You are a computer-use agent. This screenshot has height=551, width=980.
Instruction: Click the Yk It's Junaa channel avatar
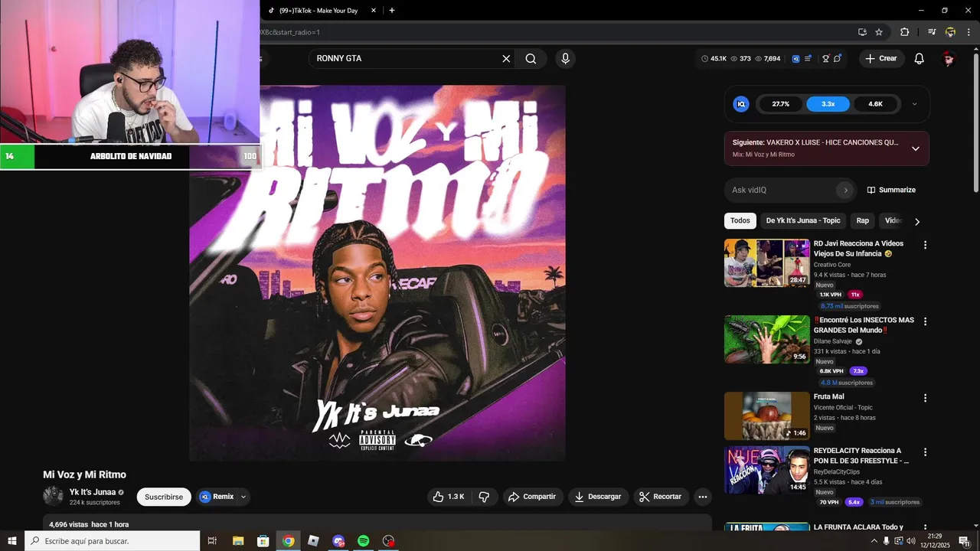pyautogui.click(x=53, y=496)
